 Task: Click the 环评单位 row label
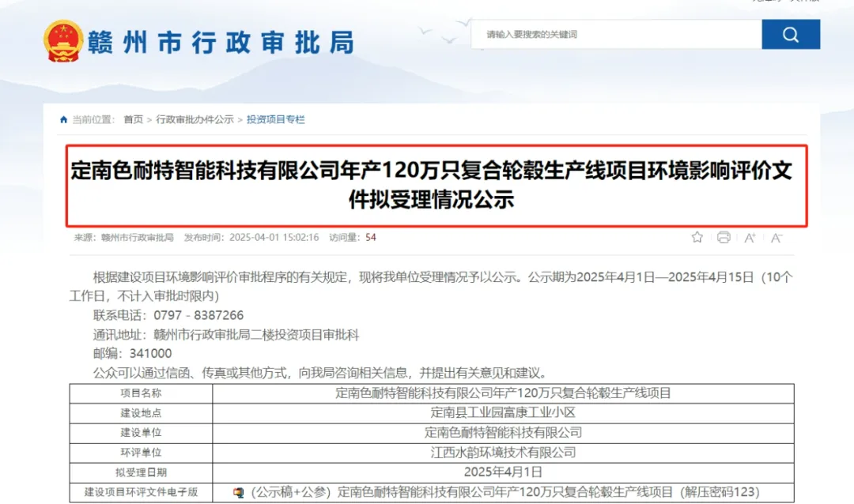141,453
